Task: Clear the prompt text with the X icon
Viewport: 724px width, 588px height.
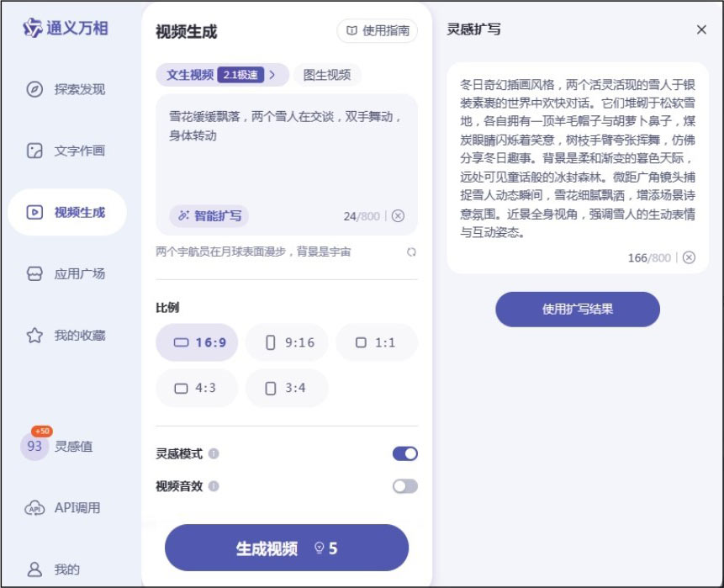Action: point(399,216)
